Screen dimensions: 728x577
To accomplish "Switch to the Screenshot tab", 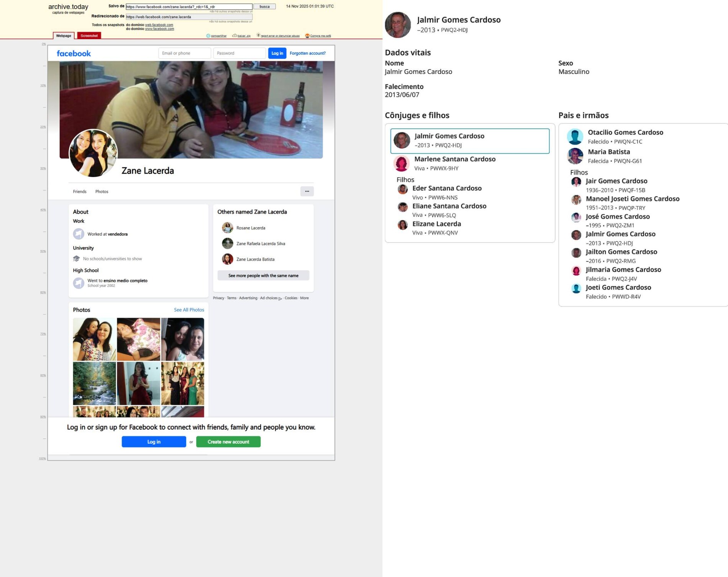I will [x=89, y=36].
